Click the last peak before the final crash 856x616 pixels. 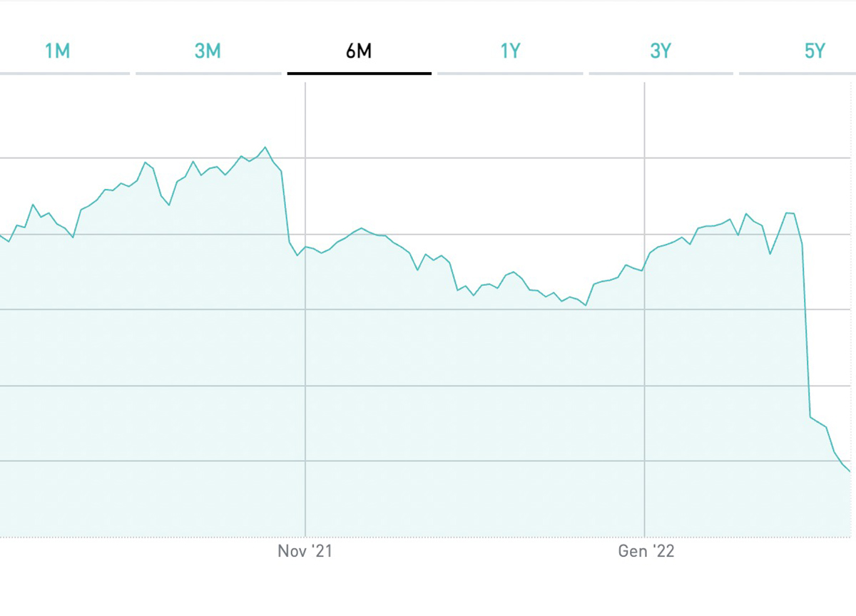pos(786,213)
